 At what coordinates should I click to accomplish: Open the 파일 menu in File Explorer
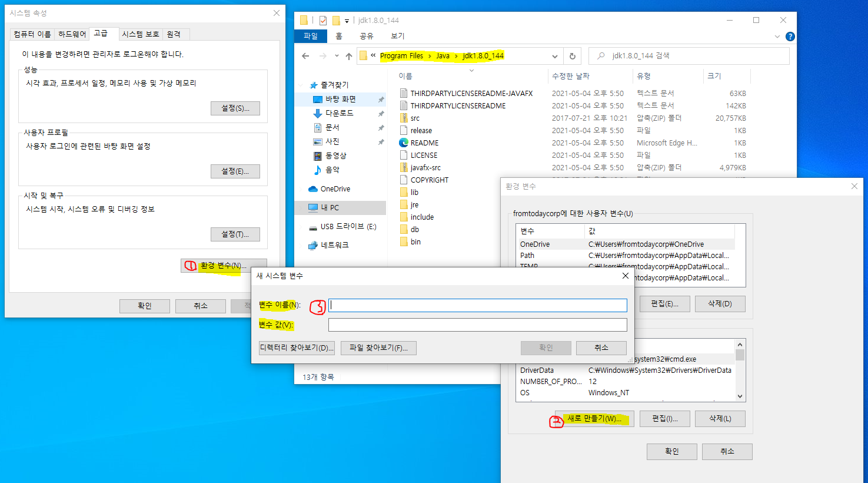(x=310, y=36)
